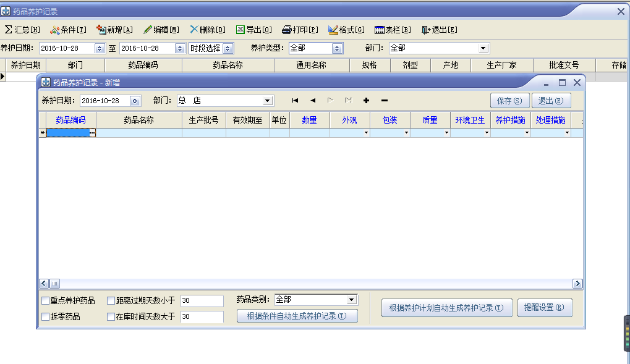Click 退出[E] in the main toolbar
Screen dimensions: 630x364
coord(439,30)
